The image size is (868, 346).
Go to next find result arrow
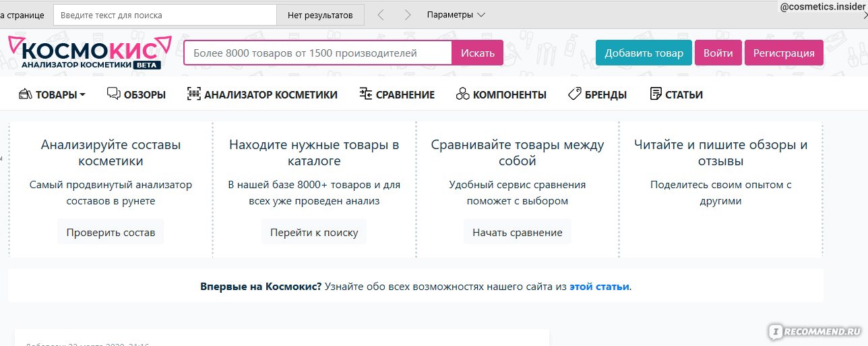coord(407,15)
